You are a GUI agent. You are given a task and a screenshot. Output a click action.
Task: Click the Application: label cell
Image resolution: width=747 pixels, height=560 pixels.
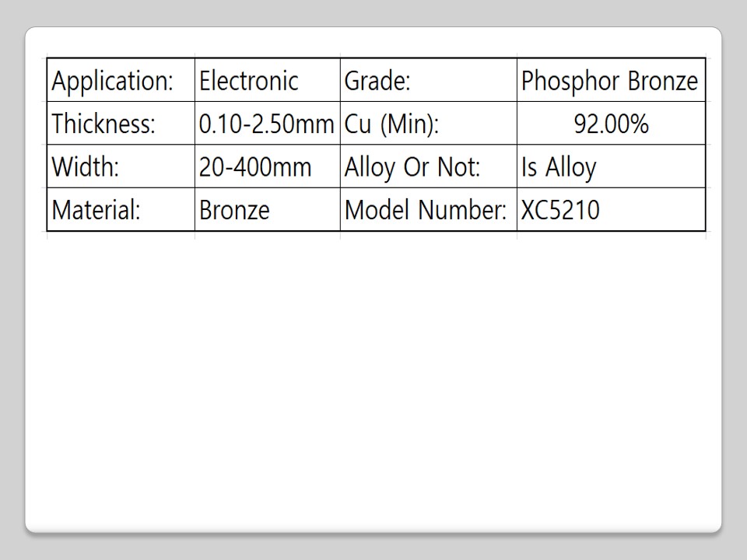pyautogui.click(x=112, y=81)
